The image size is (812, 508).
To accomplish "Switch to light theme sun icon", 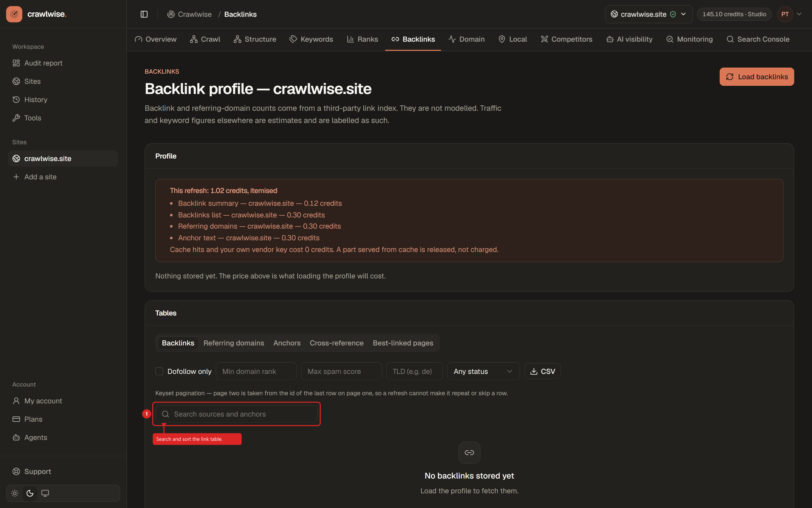I will [15, 493].
